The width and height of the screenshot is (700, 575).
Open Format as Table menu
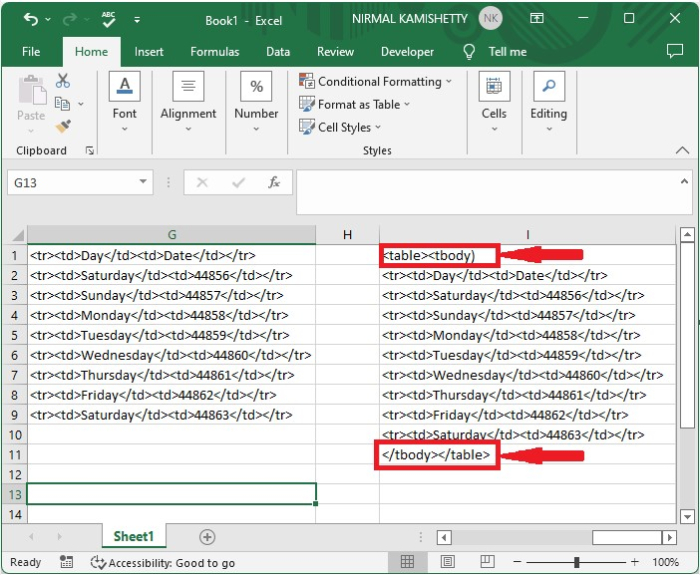tap(354, 104)
